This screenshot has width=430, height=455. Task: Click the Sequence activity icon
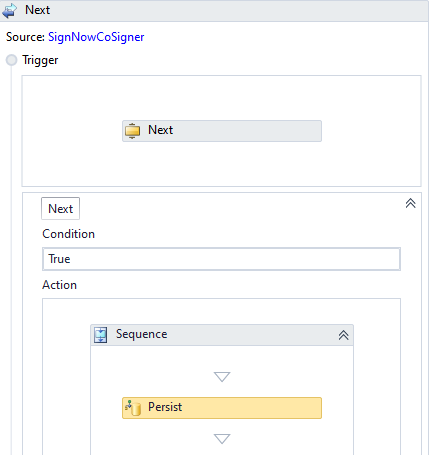[x=100, y=335]
